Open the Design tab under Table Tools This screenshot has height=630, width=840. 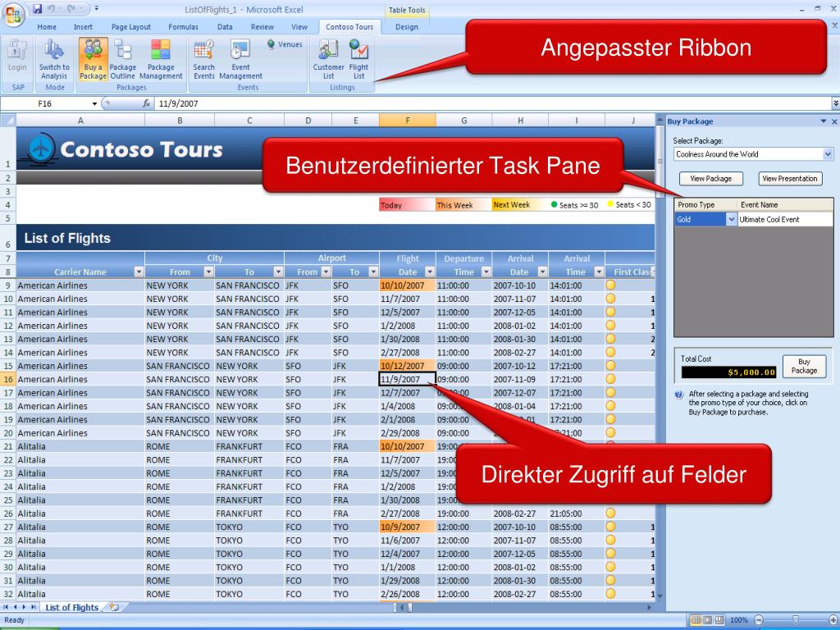click(x=407, y=27)
